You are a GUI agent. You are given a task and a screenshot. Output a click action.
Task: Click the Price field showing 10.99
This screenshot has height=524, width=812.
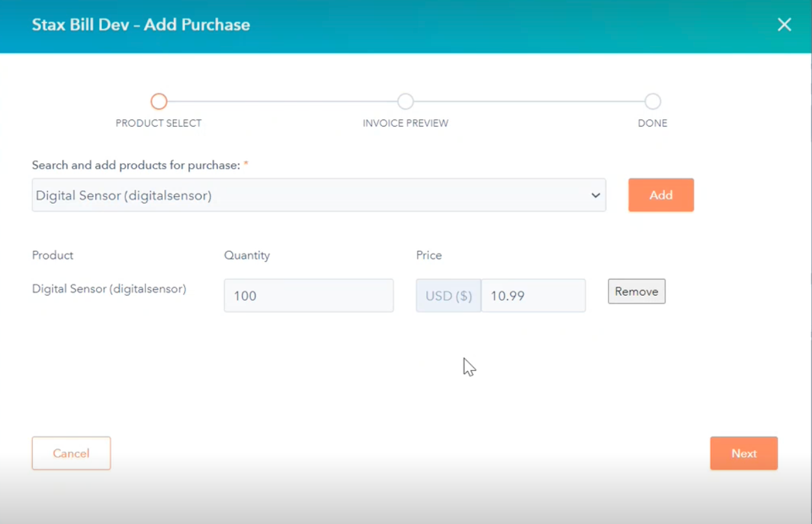tap(533, 296)
